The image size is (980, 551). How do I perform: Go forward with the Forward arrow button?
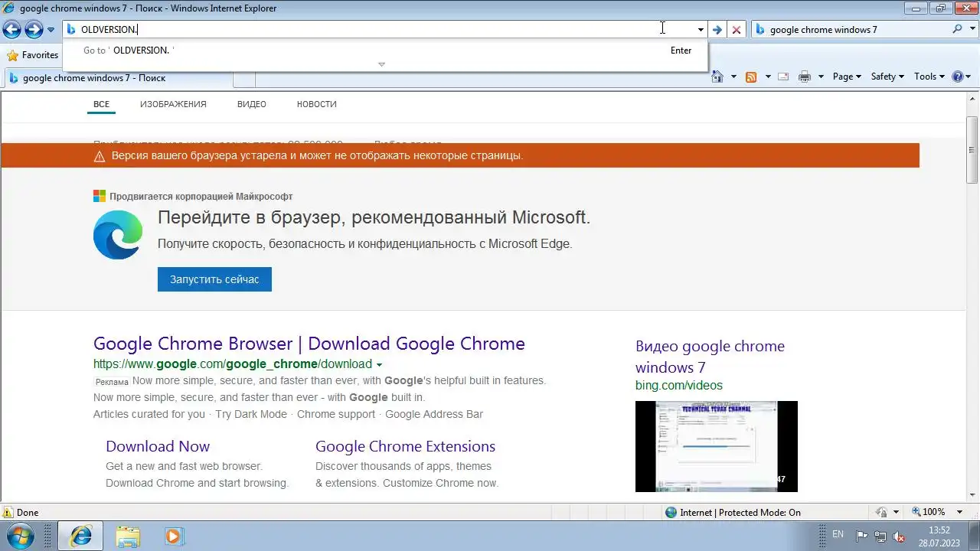pyautogui.click(x=33, y=30)
